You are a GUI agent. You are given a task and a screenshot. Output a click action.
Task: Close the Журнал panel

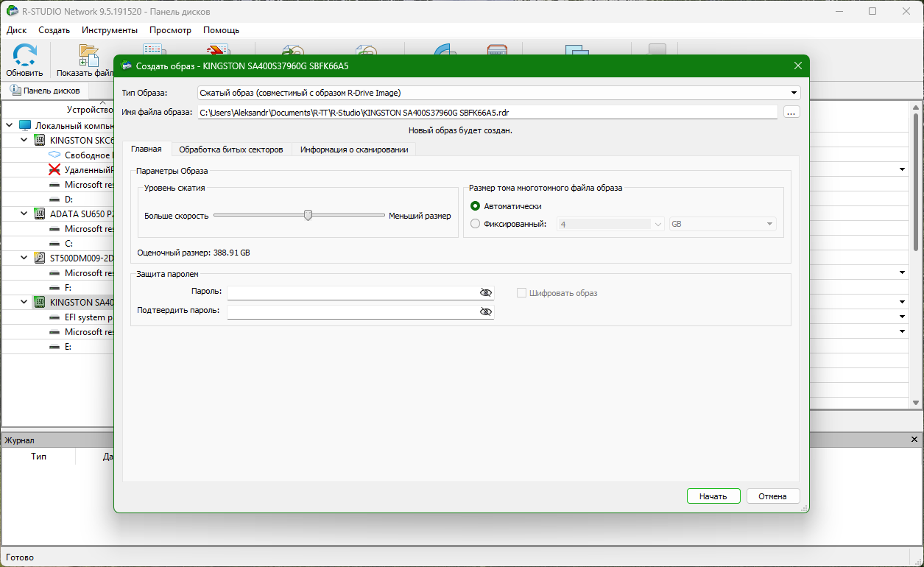coord(914,440)
